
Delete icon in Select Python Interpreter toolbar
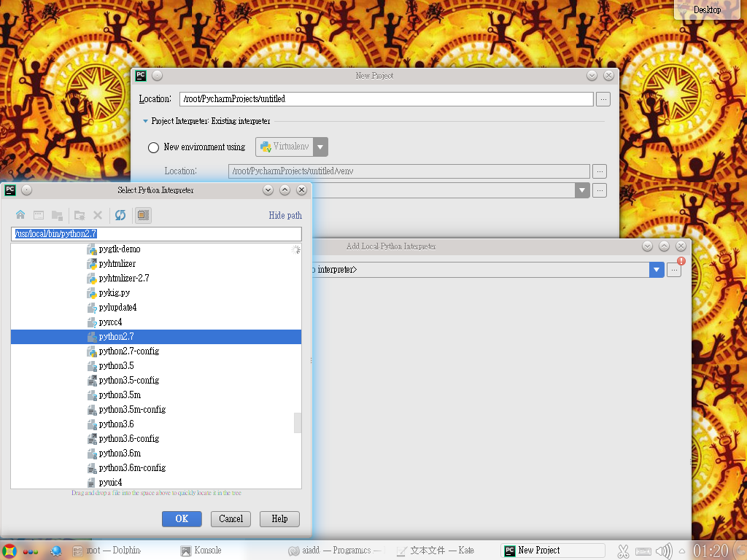click(98, 215)
